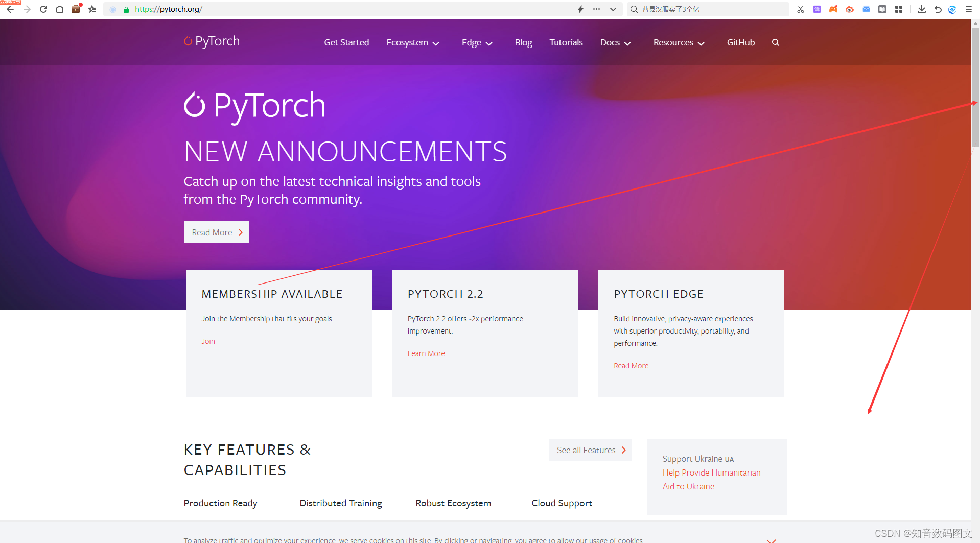Click the Read More announcements button

click(216, 232)
